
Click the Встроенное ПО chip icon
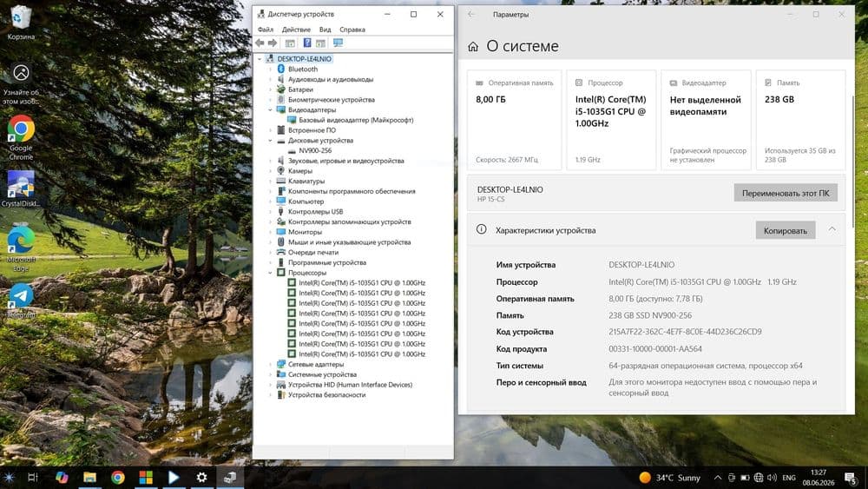280,130
